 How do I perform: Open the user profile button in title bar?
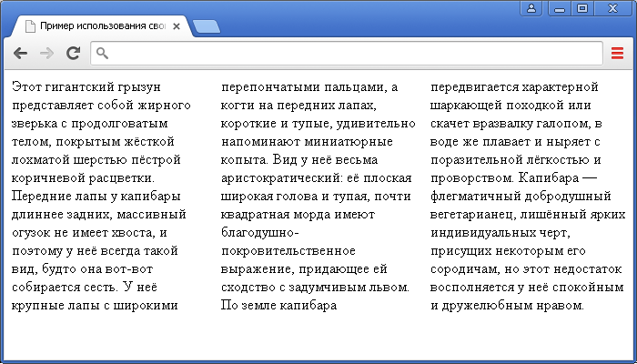pos(531,8)
